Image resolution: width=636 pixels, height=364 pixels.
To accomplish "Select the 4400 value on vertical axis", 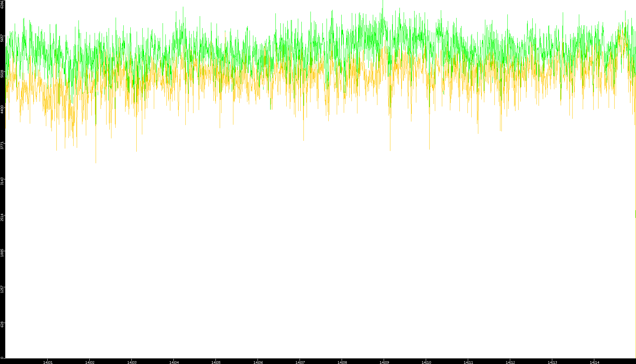I will click(x=2, y=109).
